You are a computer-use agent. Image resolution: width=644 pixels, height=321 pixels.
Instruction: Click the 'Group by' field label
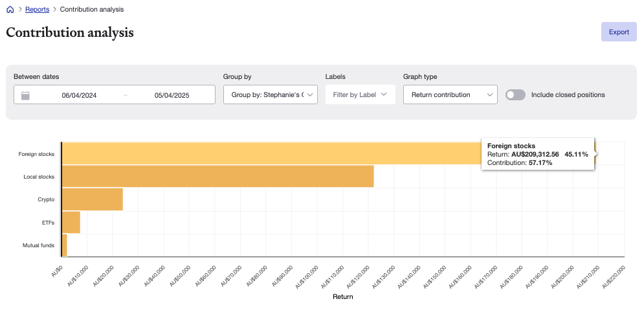pos(237,77)
